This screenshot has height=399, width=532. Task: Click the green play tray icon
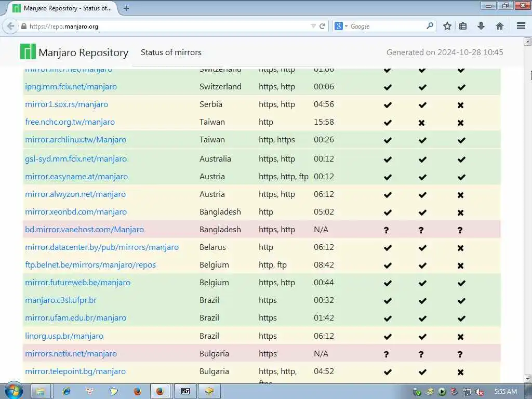[442, 392]
